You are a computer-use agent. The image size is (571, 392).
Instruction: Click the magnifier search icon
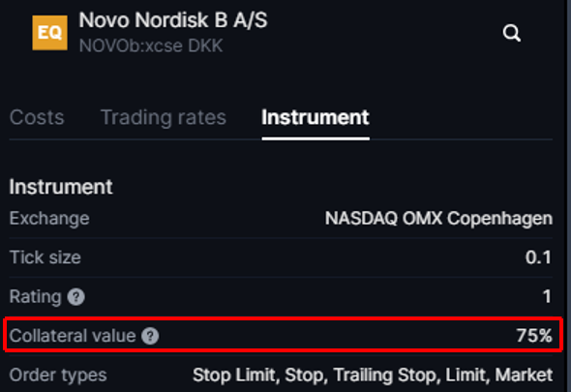[512, 33]
